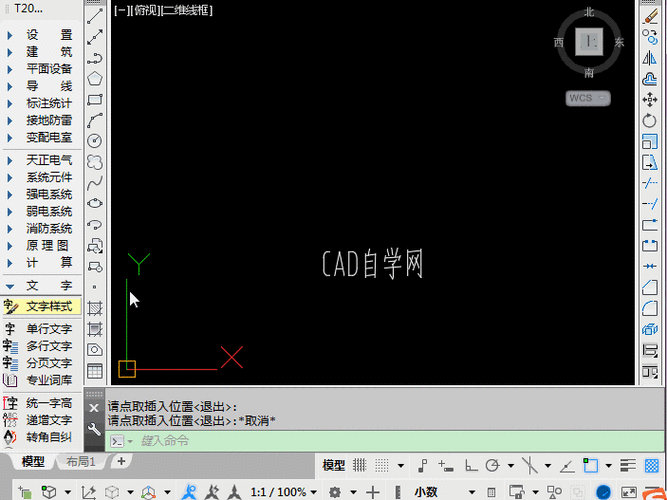Click the Mirror tool
667x500 pixels.
(x=650, y=58)
